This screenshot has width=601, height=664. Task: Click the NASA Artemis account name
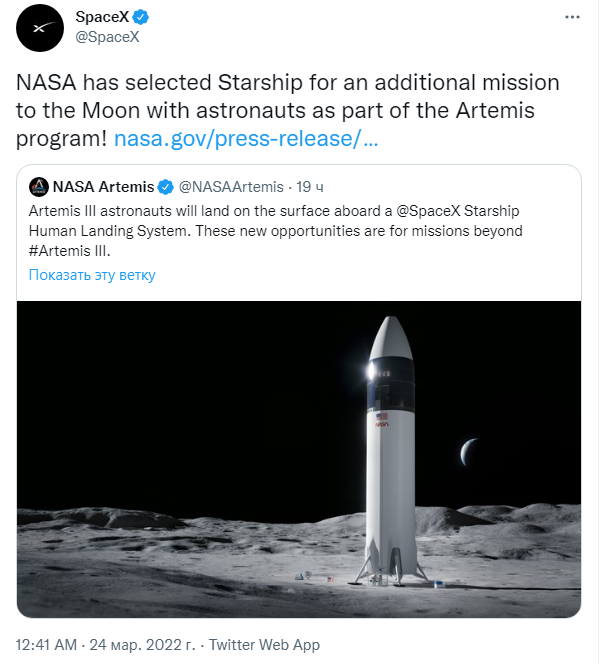pos(103,187)
